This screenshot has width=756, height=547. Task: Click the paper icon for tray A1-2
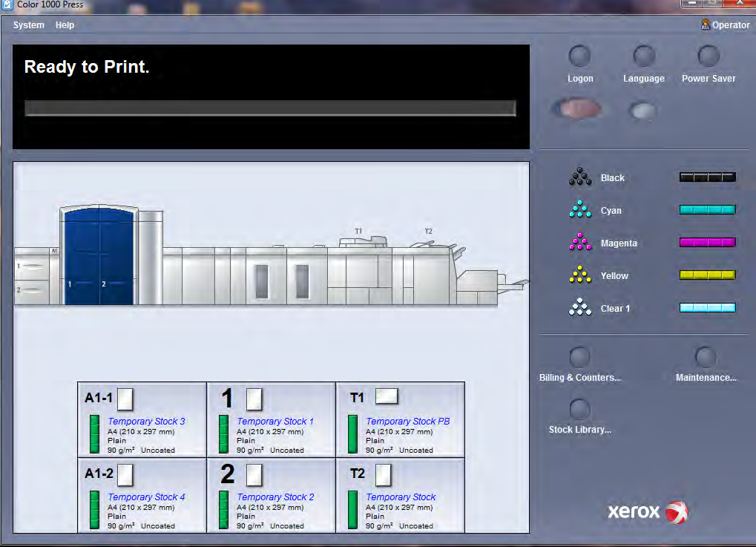pyautogui.click(x=125, y=475)
